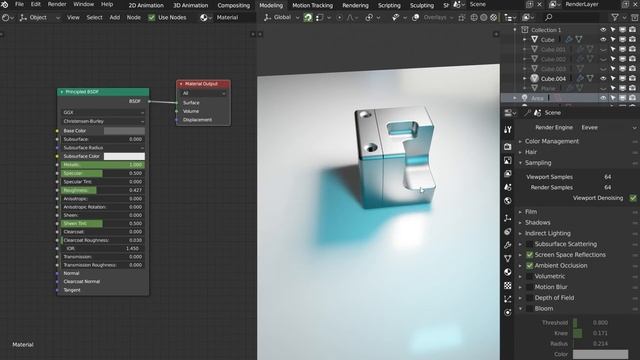Viewport: 640px width, 360px height.
Task: Hide Cube.004 with its eye icon
Action: (x=603, y=78)
